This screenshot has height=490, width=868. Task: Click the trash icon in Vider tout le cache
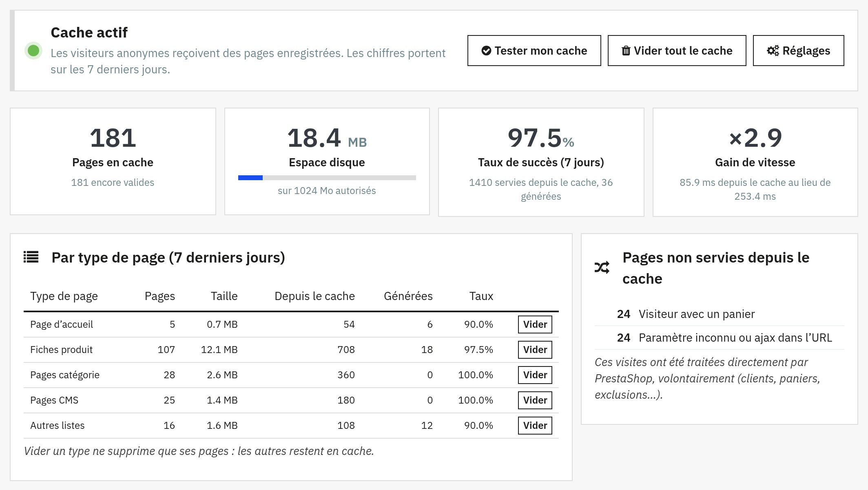626,51
